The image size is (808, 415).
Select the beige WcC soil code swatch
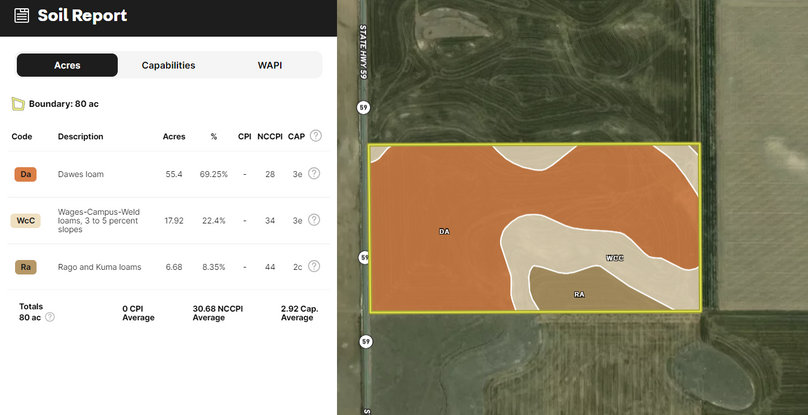click(x=26, y=220)
